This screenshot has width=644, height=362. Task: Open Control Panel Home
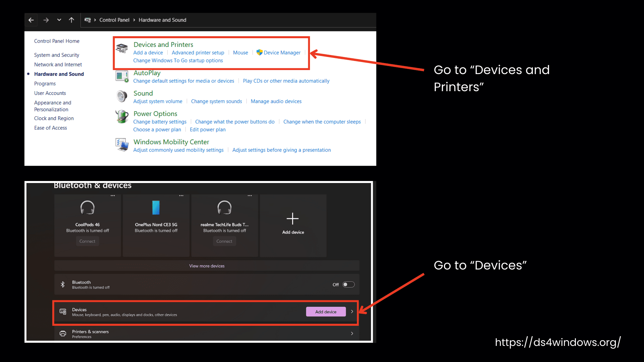click(x=57, y=41)
